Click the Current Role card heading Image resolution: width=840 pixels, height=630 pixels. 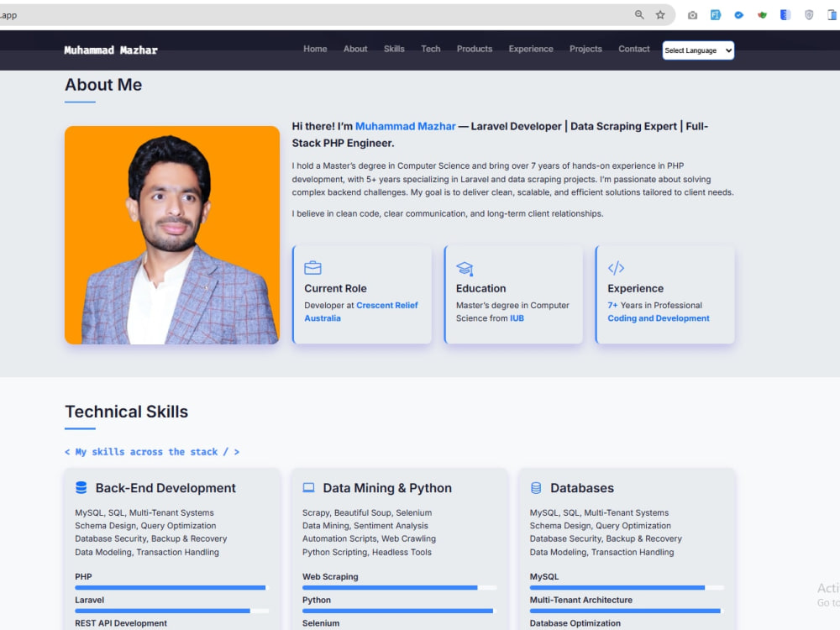click(x=335, y=288)
